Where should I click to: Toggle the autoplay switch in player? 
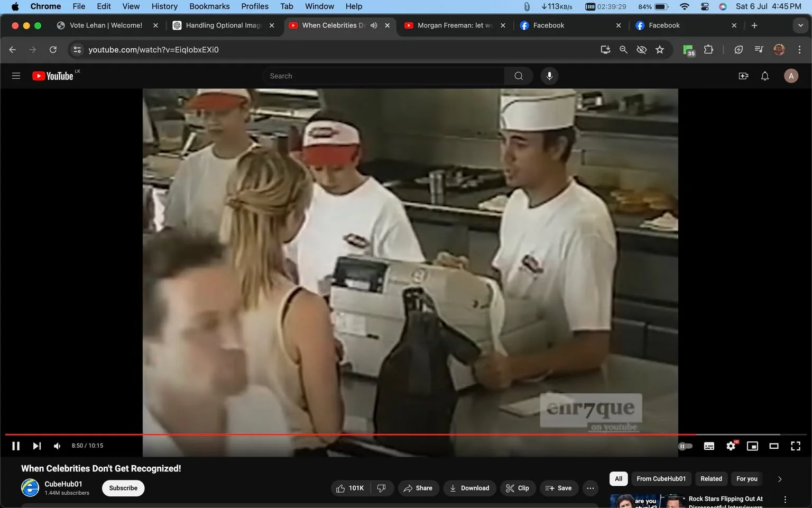[685, 446]
